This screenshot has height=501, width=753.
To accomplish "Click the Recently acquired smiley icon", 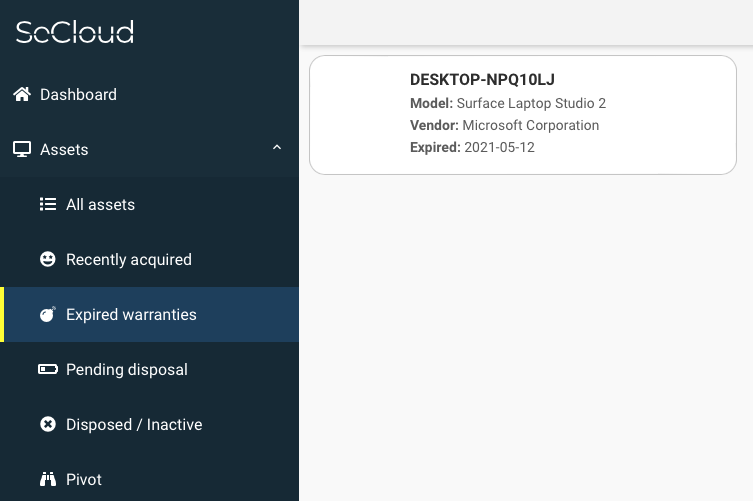I will pyautogui.click(x=48, y=260).
